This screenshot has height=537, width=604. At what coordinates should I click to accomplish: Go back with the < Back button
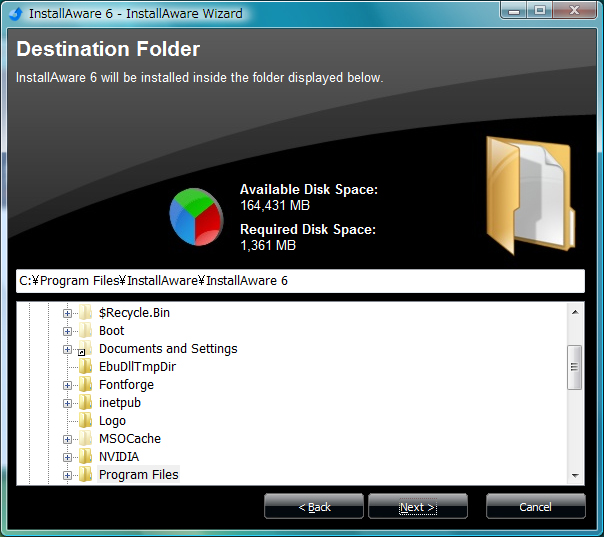[x=314, y=507]
